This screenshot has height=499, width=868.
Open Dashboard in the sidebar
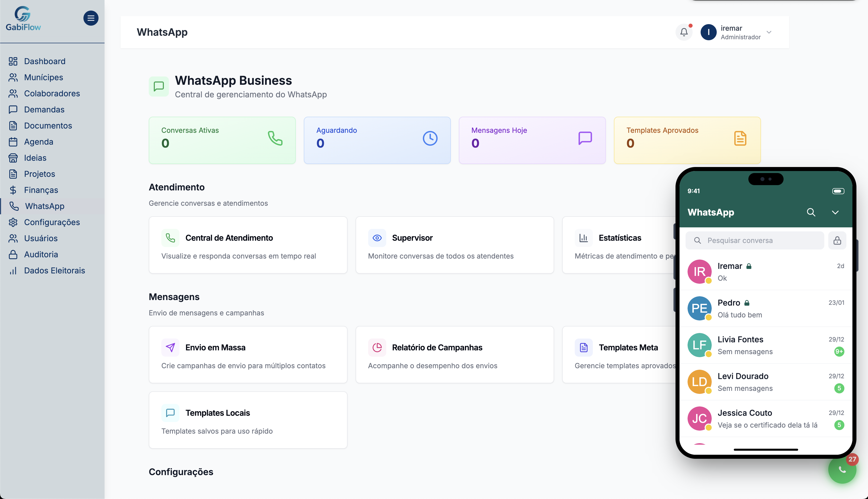44,61
